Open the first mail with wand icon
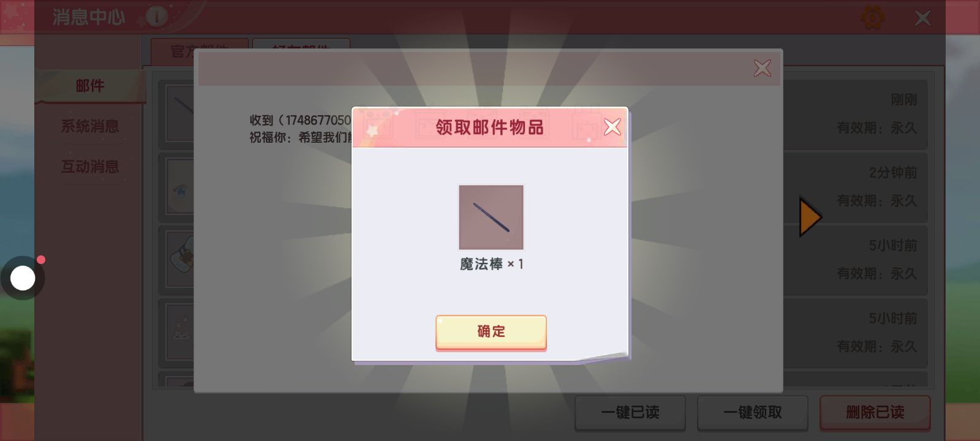 coord(179,114)
